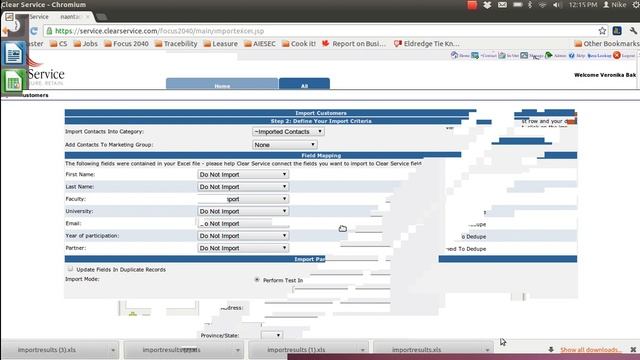Open the Bluetooth indicator in top panel

530,5
